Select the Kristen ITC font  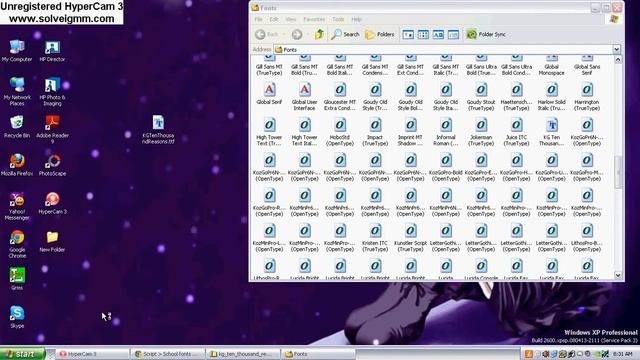[x=375, y=238]
